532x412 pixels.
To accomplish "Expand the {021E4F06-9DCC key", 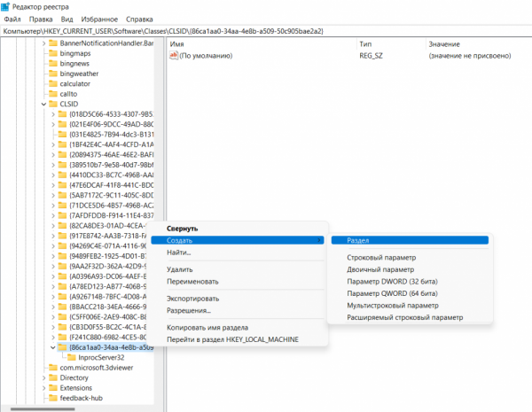I will coord(53,124).
